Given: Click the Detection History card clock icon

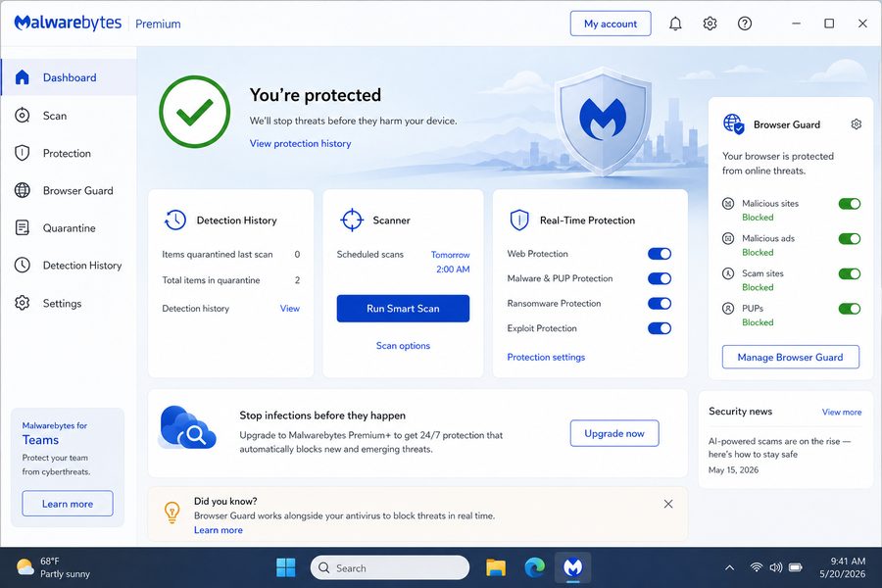Looking at the screenshot, I should point(175,220).
